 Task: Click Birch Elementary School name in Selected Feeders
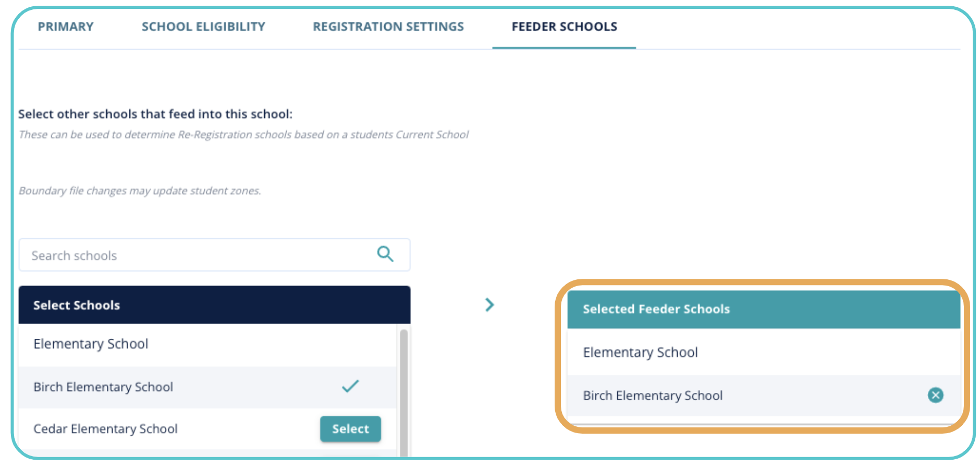point(653,396)
